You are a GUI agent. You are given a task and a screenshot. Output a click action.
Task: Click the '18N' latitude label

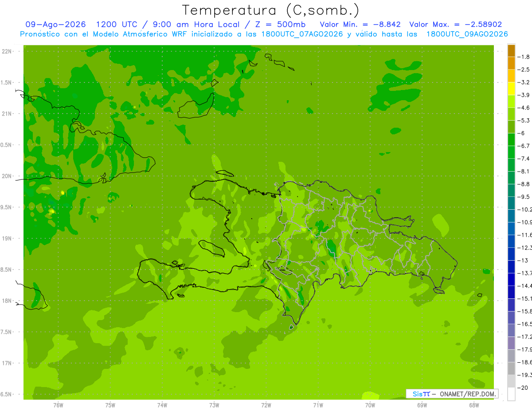[8, 301]
